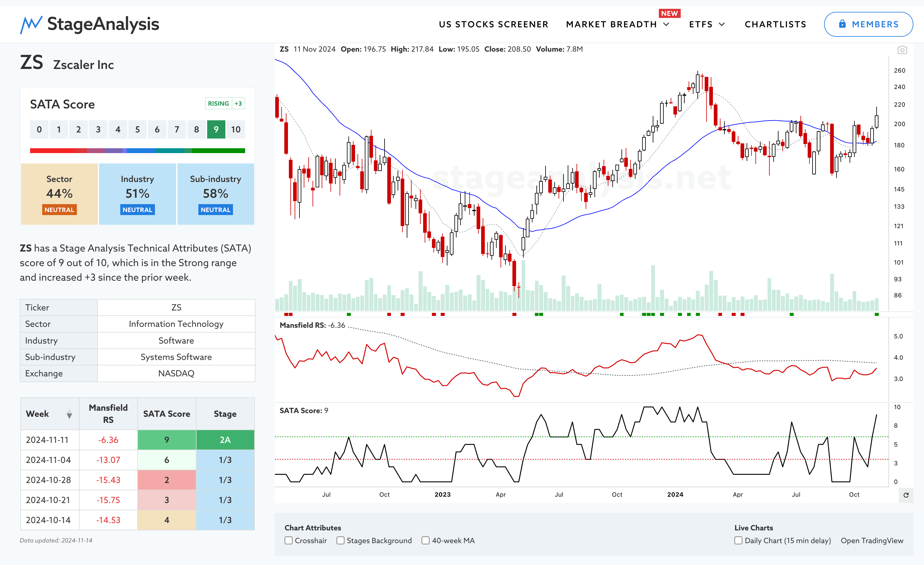
Task: Click the Close: 208.50 value above chart
Action: [507, 49]
